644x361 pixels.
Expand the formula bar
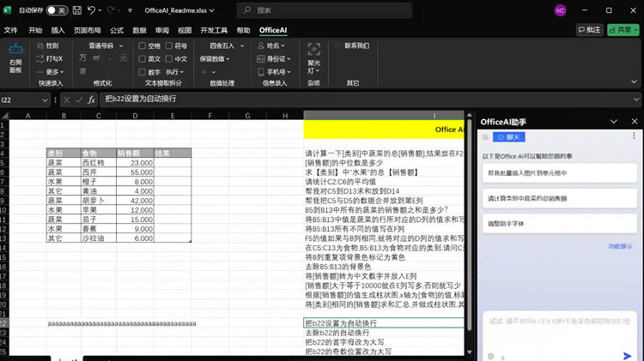click(x=636, y=99)
